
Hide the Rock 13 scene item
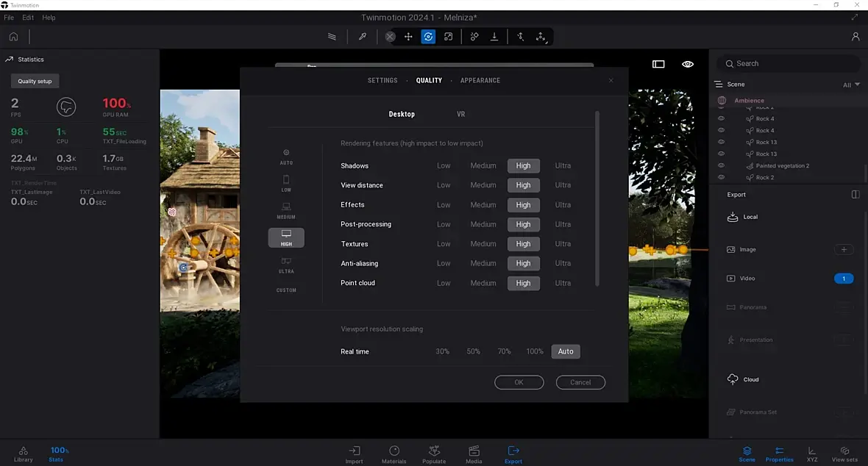tap(721, 142)
